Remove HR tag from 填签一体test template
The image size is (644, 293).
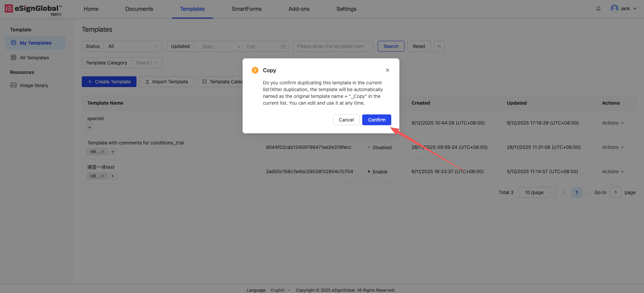click(x=103, y=176)
